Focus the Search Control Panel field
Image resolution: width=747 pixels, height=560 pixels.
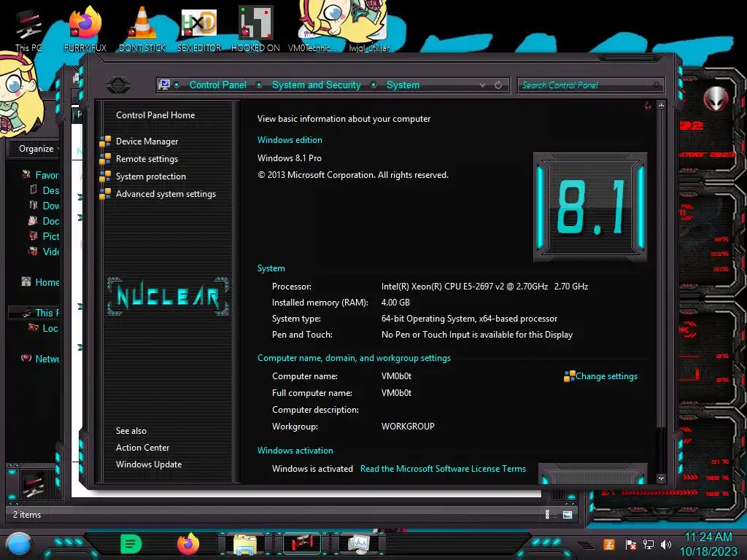[589, 85]
